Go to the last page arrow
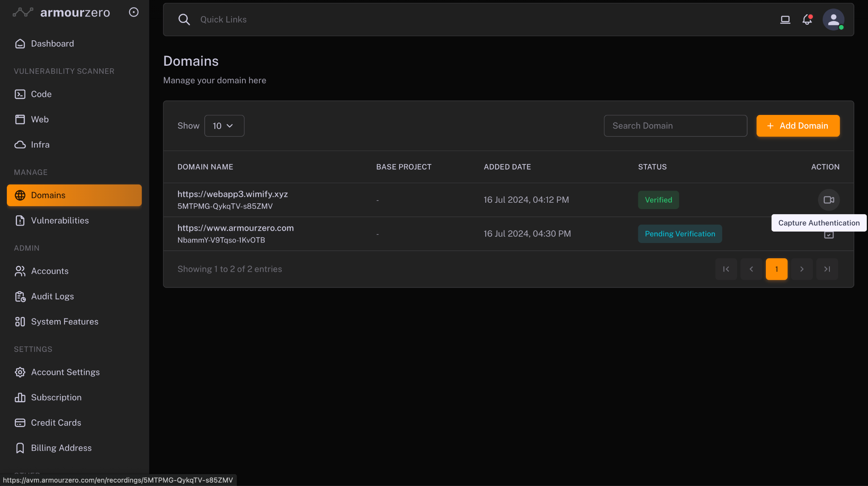Screen dimensions: 868x486 (827, 269)
